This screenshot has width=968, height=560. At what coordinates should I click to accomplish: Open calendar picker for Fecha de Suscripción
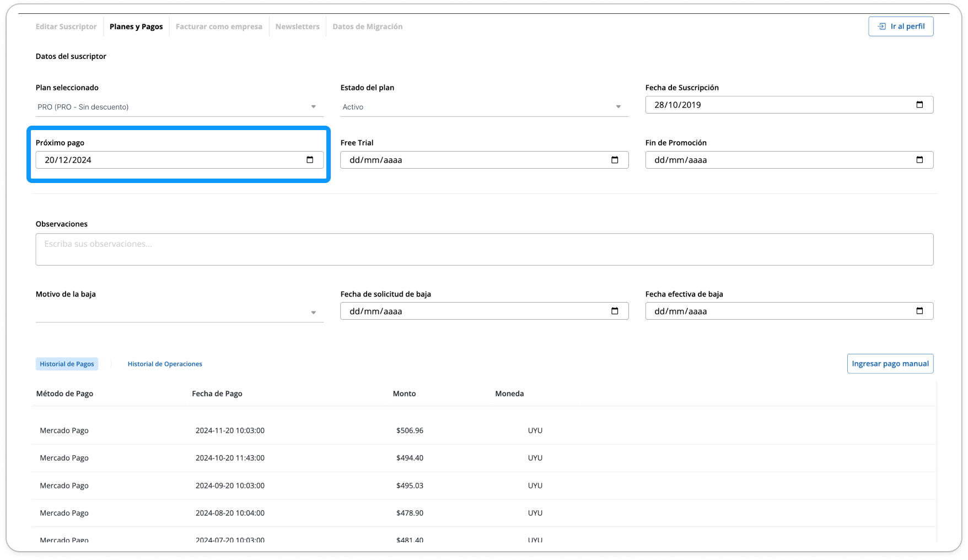click(x=919, y=105)
